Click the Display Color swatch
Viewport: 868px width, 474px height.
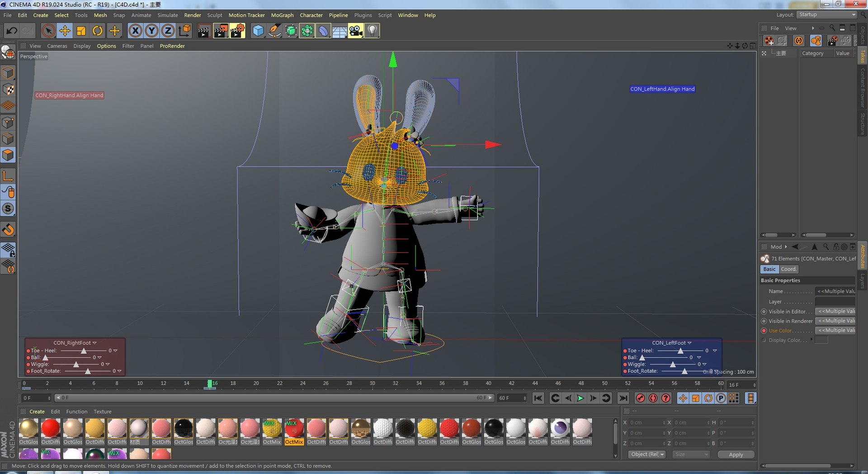(821, 340)
